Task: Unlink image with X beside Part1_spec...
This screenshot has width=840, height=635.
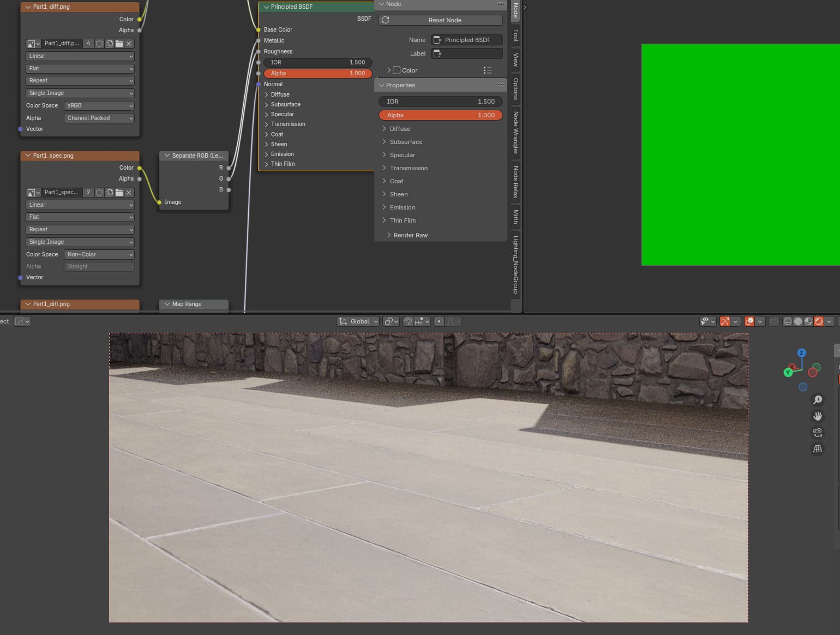Action: pos(129,193)
